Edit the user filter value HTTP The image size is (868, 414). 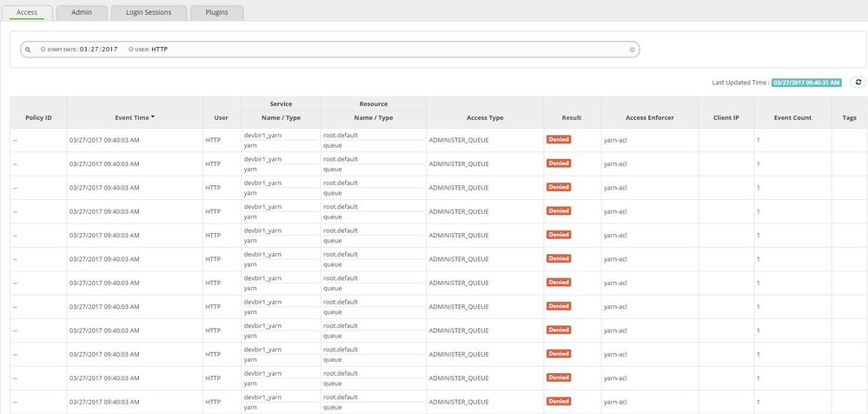159,50
